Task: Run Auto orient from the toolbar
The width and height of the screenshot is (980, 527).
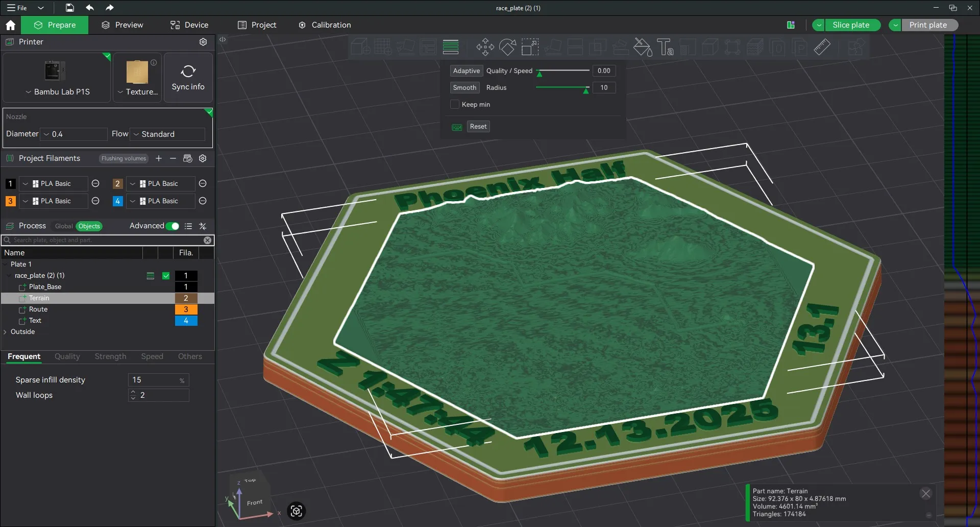Action: point(405,47)
